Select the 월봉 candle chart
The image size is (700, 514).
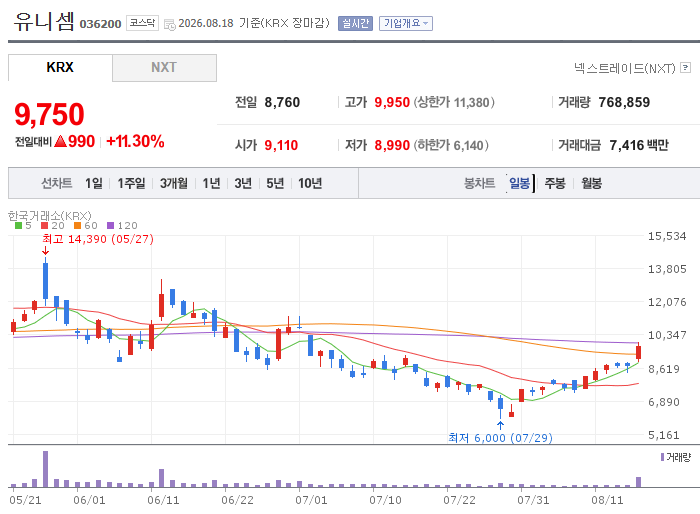592,183
